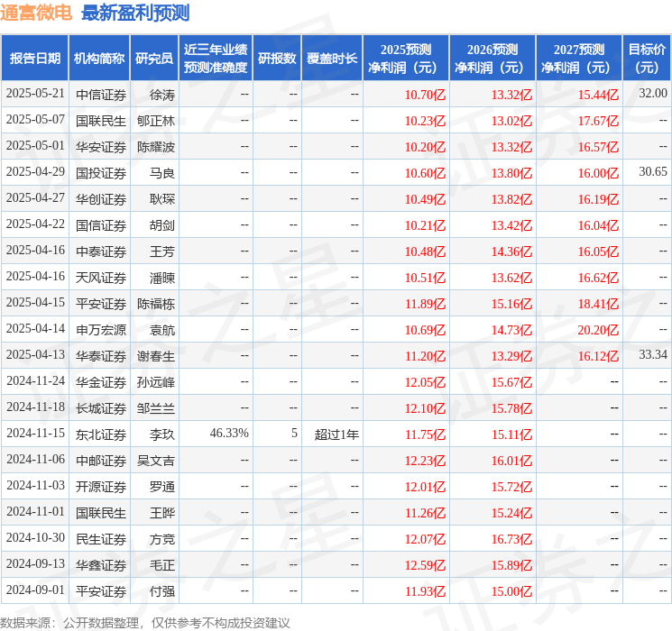Select the 华金证券 institution cell
Viewport: 672px width, 631px height.
(x=101, y=382)
